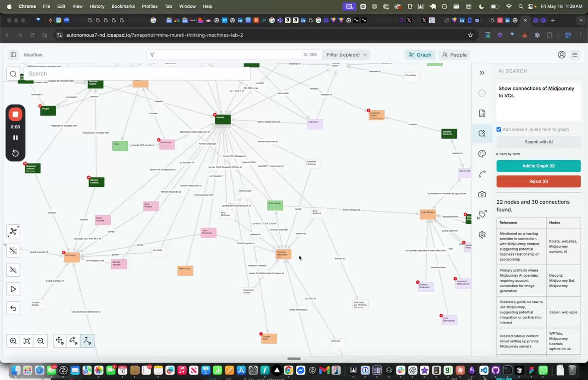588x380 pixels.
Task: Click Add to Graph (0) button
Action: (x=538, y=166)
